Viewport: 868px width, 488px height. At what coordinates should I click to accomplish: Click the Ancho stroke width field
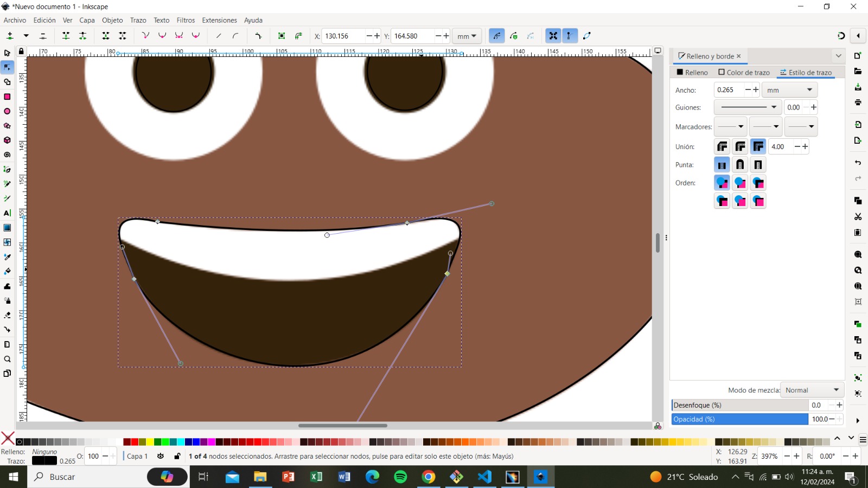point(729,90)
